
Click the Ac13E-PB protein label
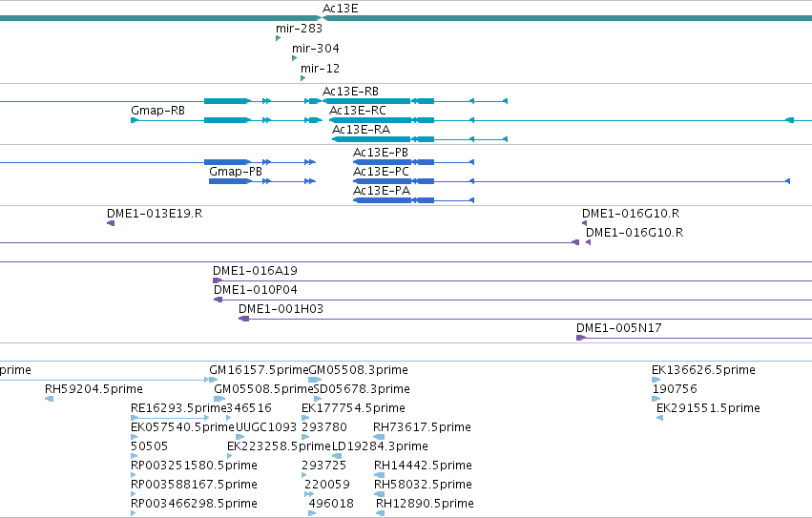pos(381,153)
